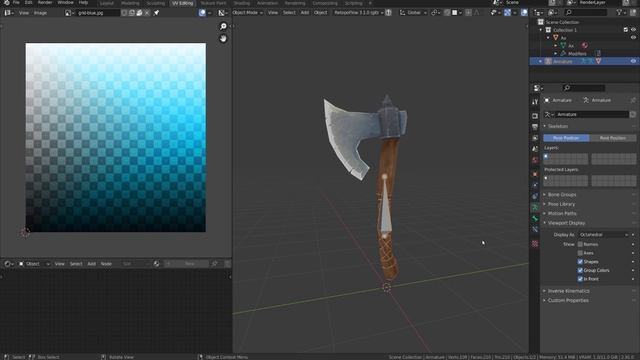Open the Image menu in UV editor

[x=40, y=13]
